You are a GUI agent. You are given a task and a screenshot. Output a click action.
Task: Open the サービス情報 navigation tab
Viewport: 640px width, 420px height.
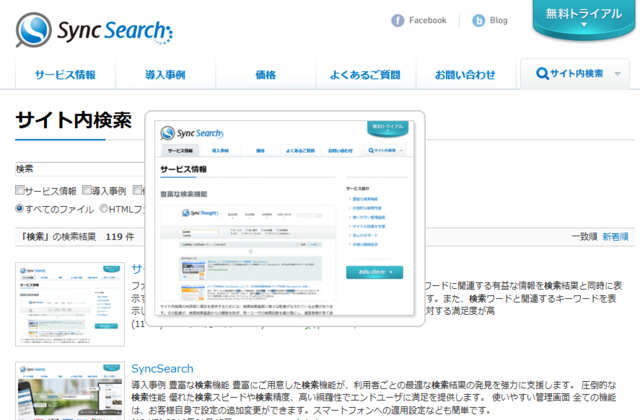point(65,75)
